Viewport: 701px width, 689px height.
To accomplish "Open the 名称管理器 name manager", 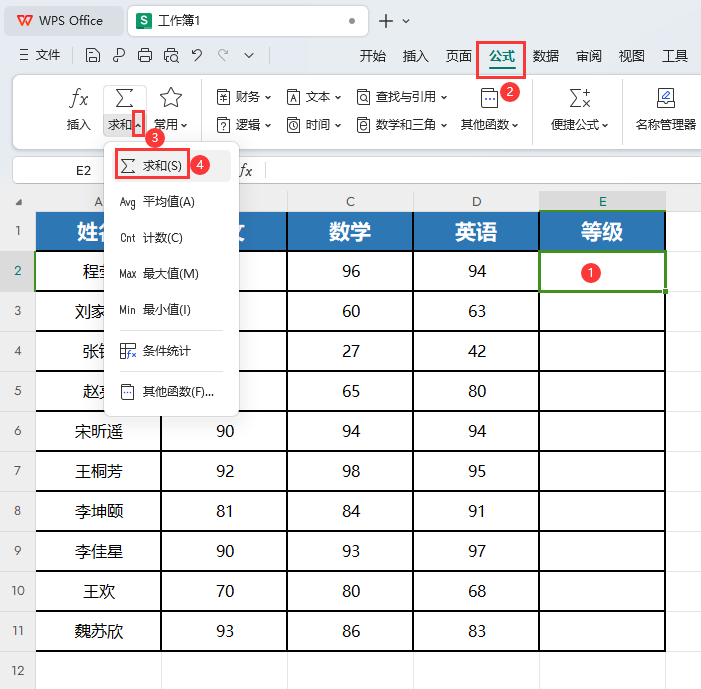I will (x=666, y=110).
